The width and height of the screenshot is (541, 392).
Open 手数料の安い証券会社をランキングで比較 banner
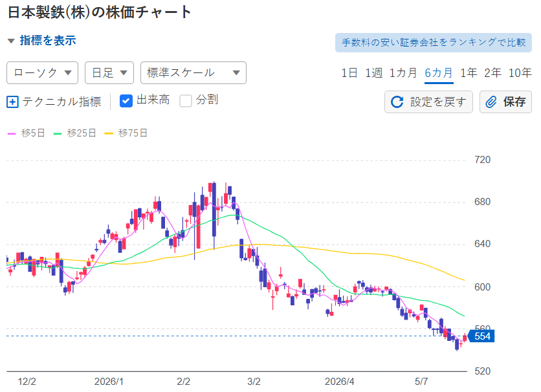pyautogui.click(x=434, y=43)
